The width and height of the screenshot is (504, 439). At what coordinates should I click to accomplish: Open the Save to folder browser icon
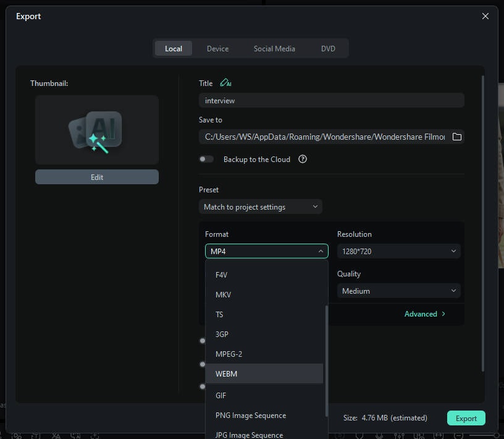tap(457, 137)
